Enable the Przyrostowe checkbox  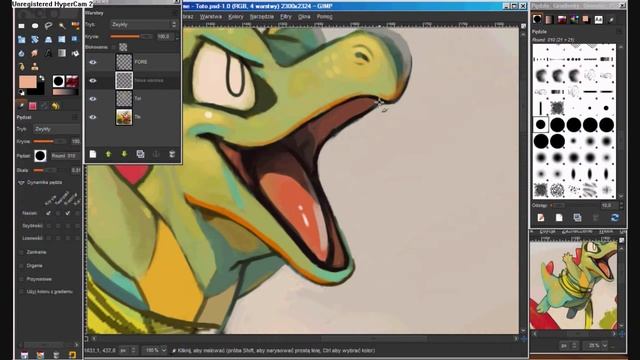click(x=21, y=279)
